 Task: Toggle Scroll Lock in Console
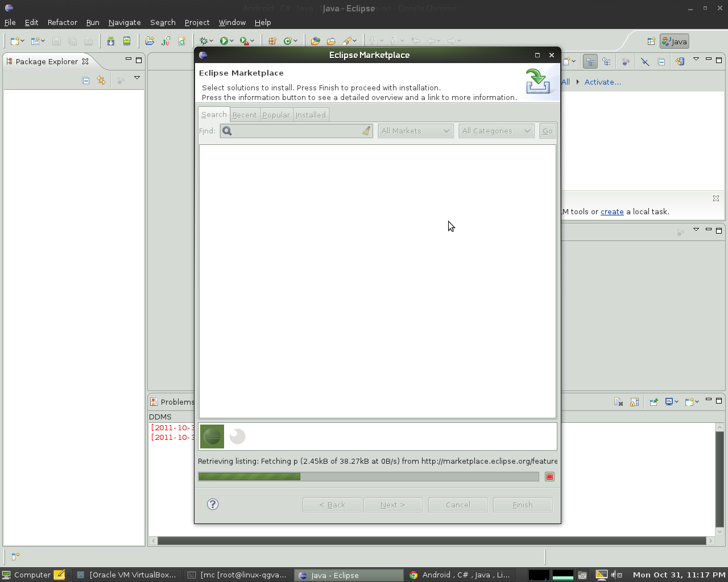634,402
